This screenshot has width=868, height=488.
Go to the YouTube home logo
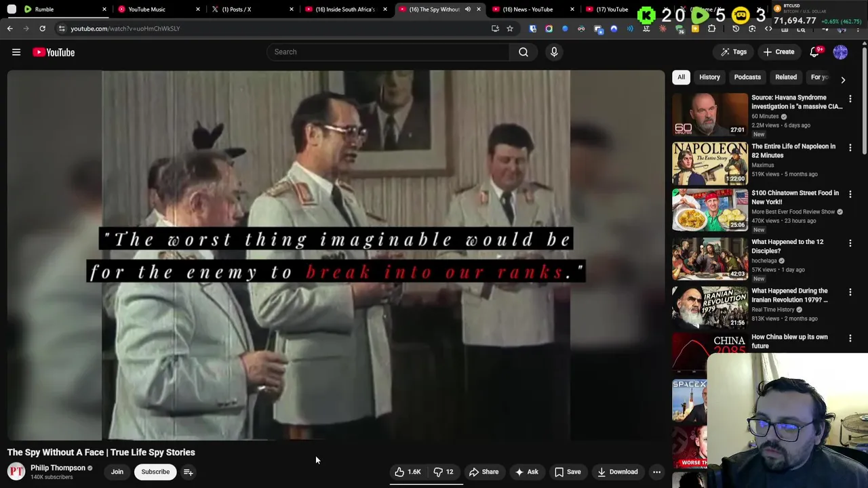54,52
